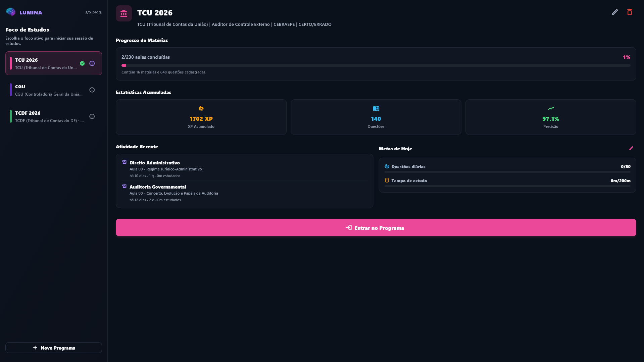This screenshot has width=644, height=362.
Task: Click the Metas de Hoje heading
Action: point(395,149)
